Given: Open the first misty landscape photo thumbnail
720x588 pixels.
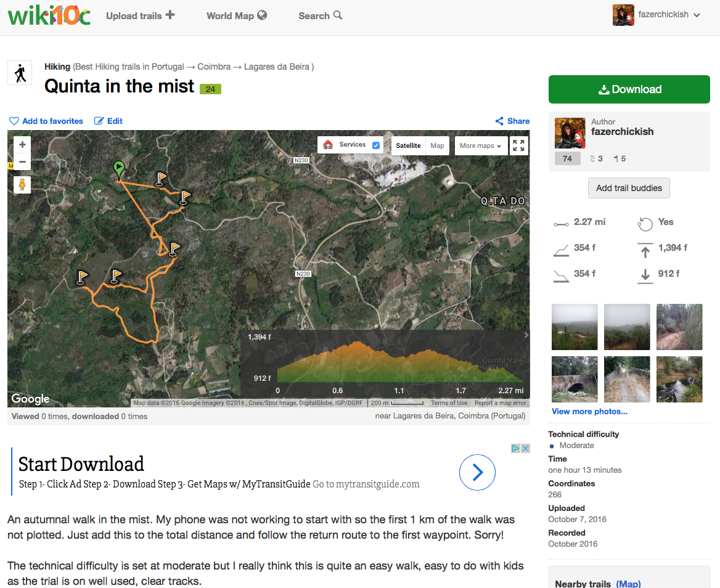Looking at the screenshot, I should point(575,327).
